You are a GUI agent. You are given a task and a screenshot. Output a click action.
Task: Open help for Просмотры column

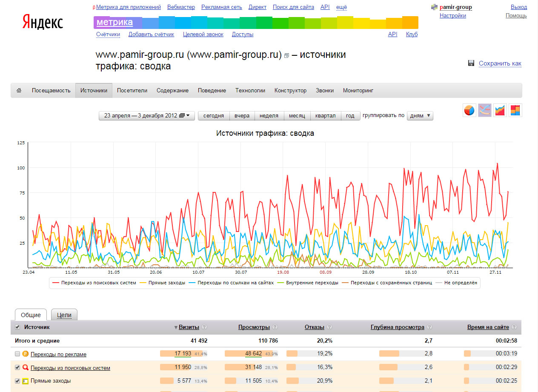click(275, 327)
